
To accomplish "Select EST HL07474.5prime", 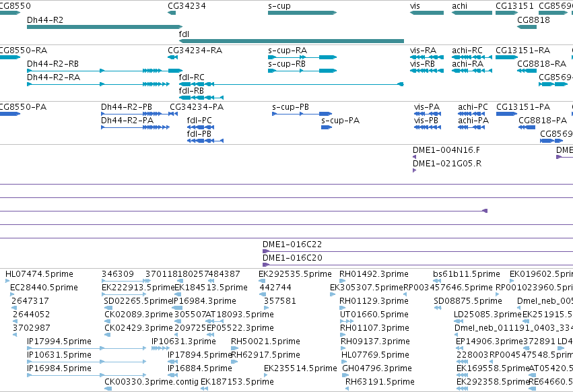I will click(39, 274).
